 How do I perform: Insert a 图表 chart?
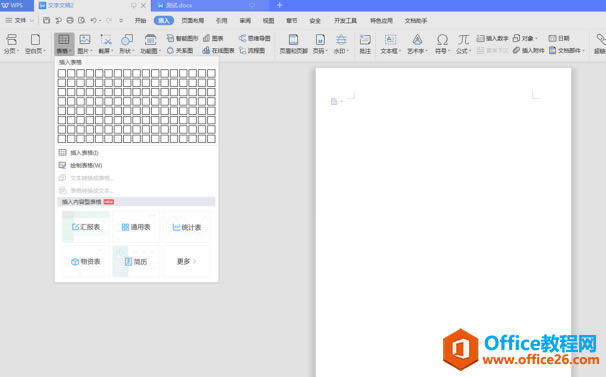213,38
